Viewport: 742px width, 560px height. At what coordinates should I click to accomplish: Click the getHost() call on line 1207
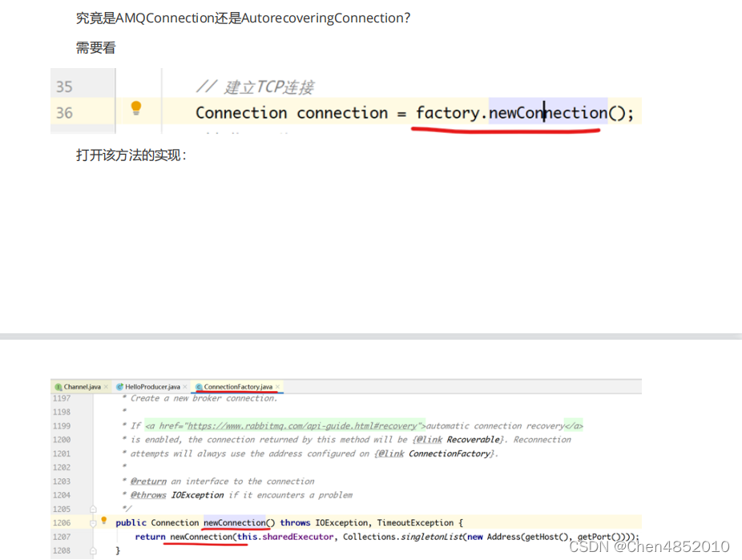[x=546, y=537]
